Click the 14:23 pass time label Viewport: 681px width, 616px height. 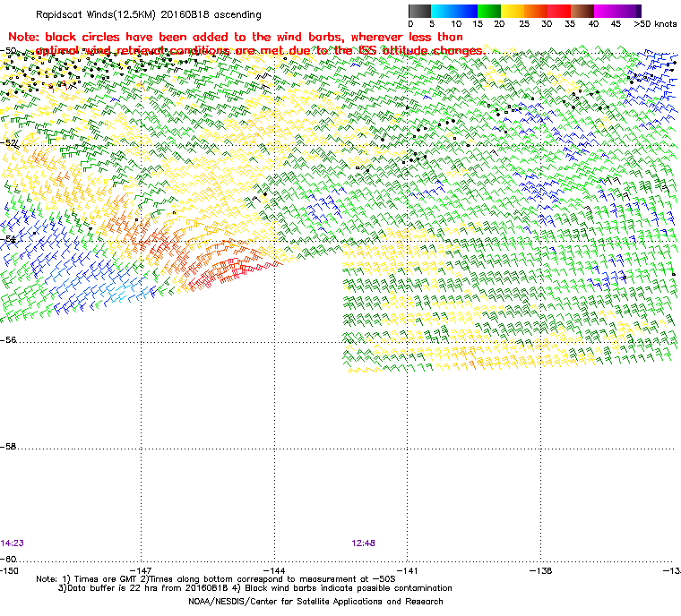pyautogui.click(x=13, y=543)
